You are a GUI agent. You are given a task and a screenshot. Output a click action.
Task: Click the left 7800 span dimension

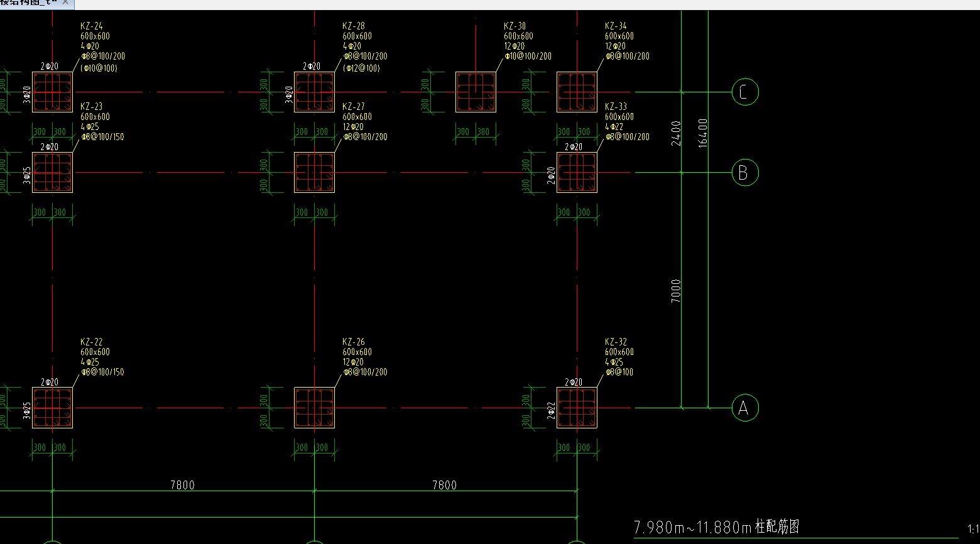(182, 485)
